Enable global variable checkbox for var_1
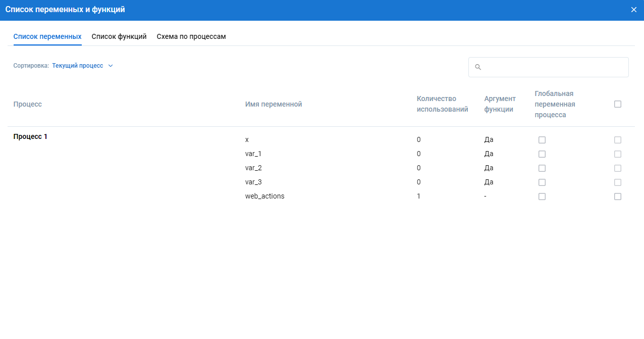Viewport: 644px width, 339px height. tap(542, 154)
